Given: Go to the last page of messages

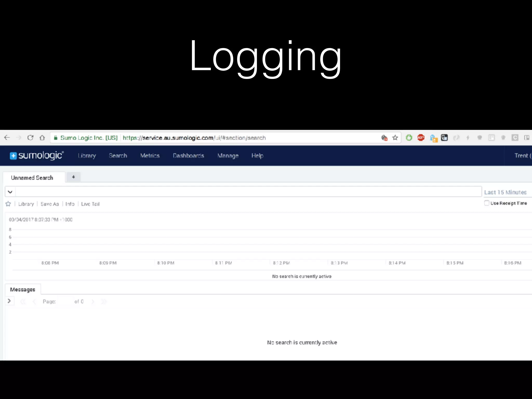Looking at the screenshot, I should (x=104, y=302).
